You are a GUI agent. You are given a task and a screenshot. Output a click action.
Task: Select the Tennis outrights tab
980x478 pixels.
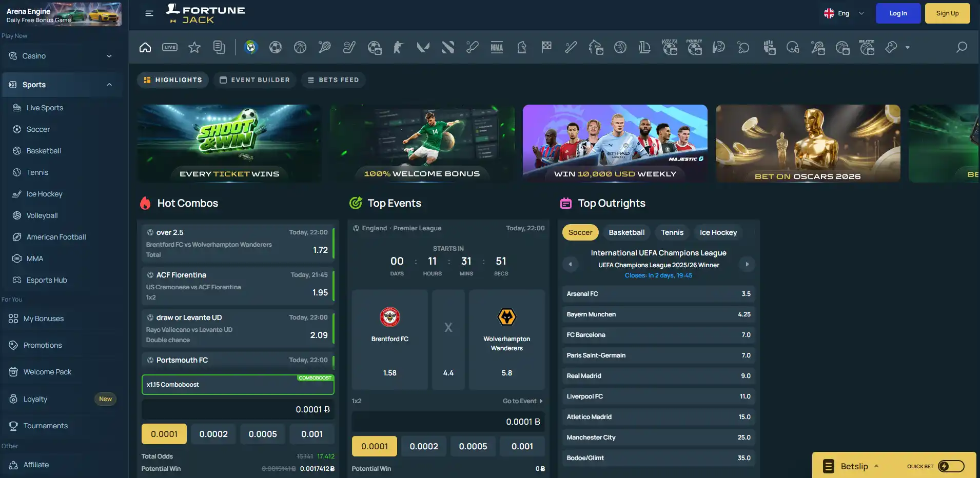tap(672, 232)
